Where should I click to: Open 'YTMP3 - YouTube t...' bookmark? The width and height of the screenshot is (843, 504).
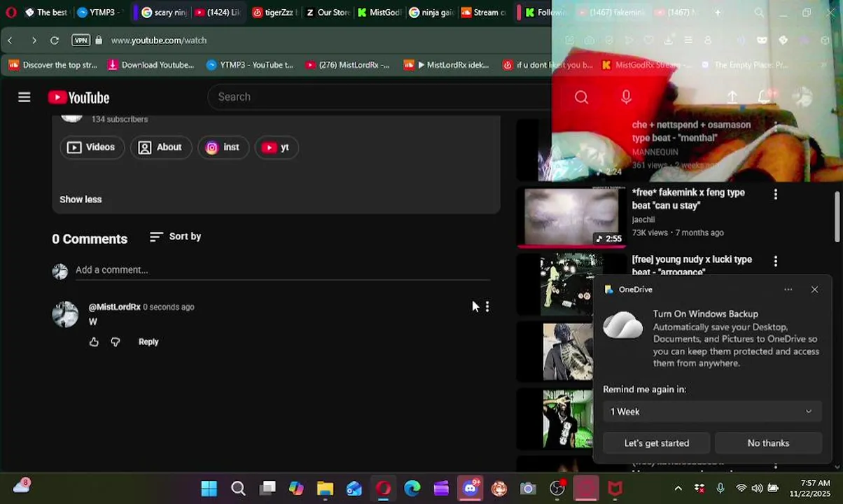click(250, 65)
